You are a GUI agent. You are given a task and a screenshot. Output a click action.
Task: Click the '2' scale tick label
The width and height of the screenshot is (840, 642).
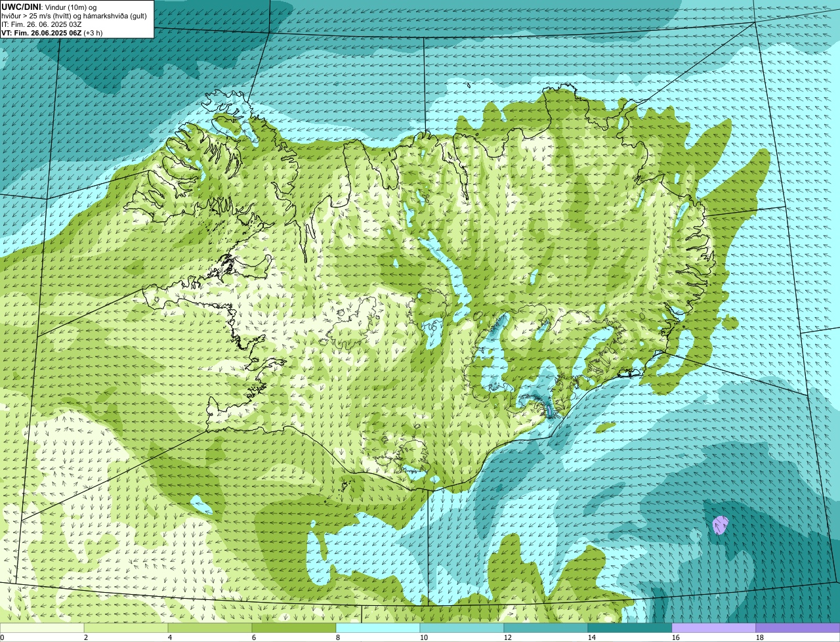(86, 637)
